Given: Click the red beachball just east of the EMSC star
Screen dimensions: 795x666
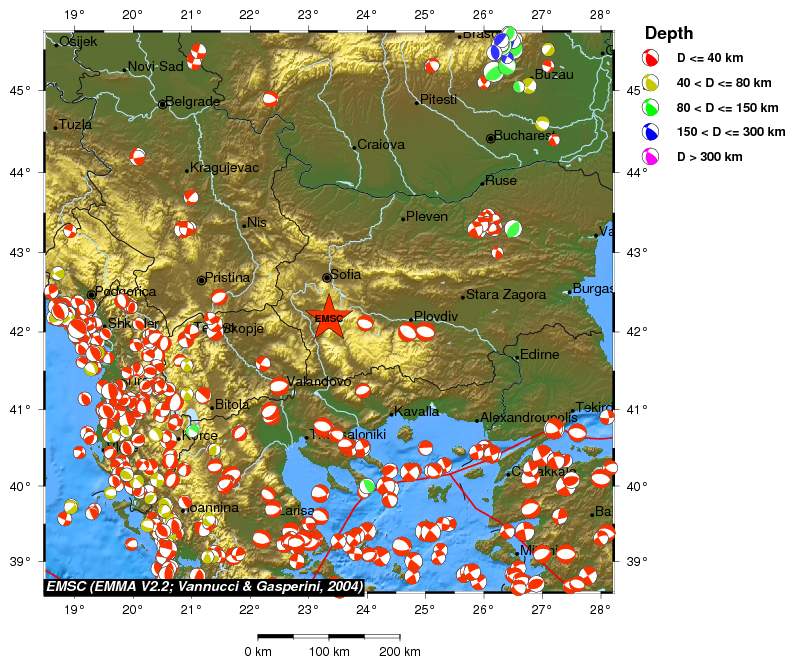Looking at the screenshot, I should (365, 322).
